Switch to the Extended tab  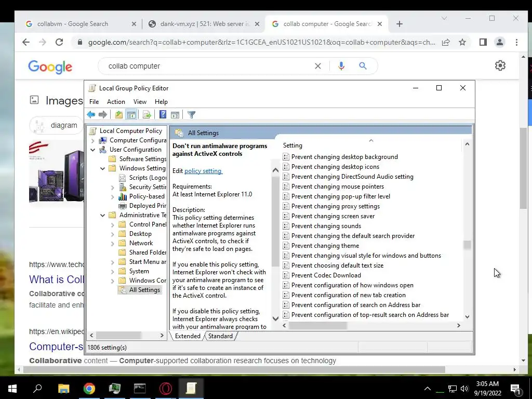click(188, 336)
